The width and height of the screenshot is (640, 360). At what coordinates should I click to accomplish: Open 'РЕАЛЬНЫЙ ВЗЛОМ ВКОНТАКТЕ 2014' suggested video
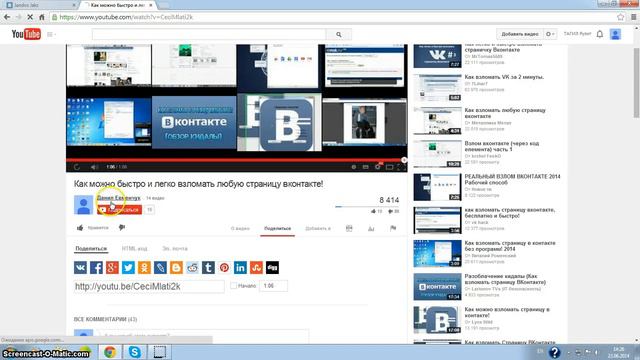[512, 180]
